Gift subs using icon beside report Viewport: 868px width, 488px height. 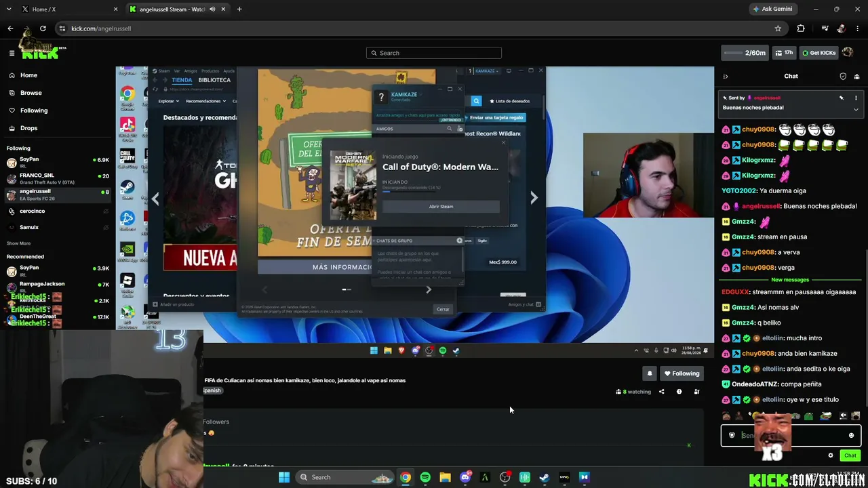tap(696, 392)
